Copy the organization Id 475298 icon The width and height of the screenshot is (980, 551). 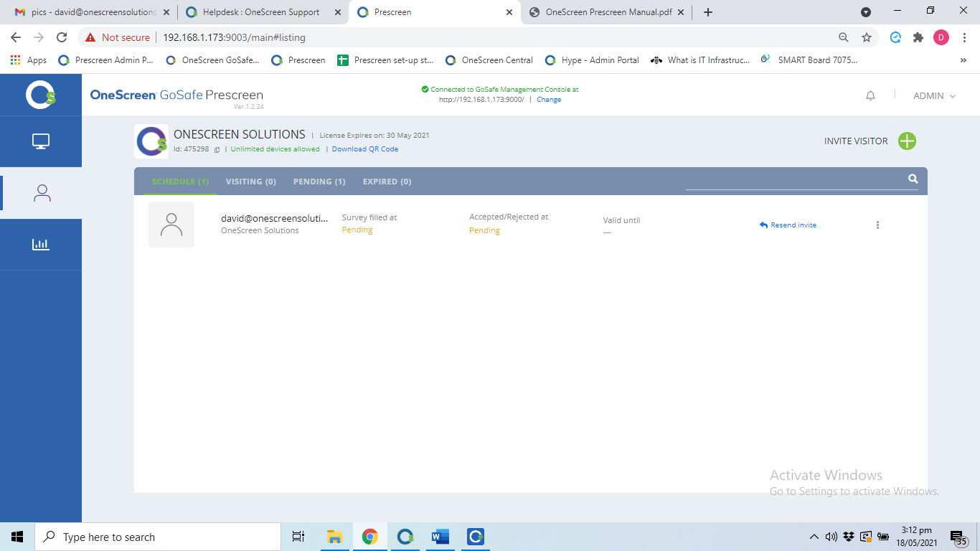coord(217,150)
